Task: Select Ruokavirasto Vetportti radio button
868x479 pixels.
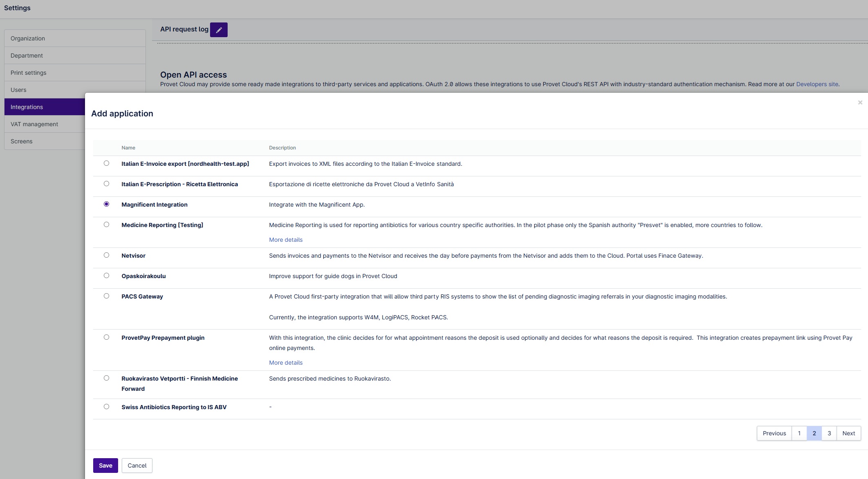Action: (106, 378)
